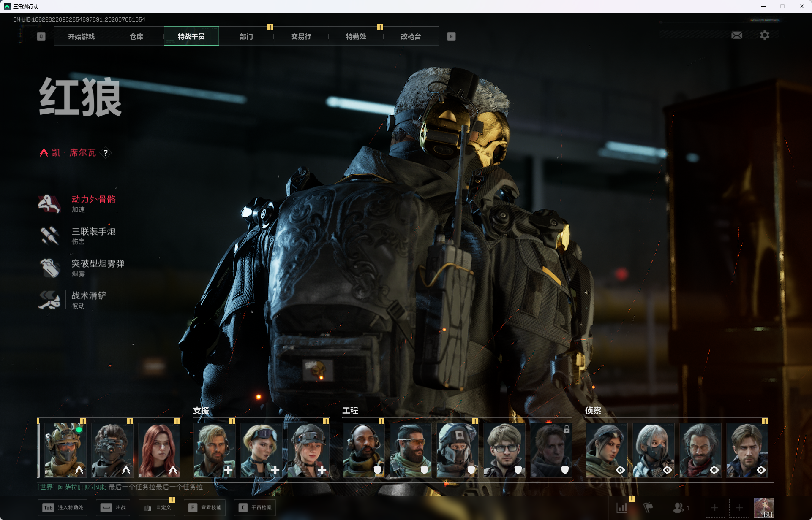812x520 pixels.
Task: Select the red-haired female operator portrait
Action: point(159,450)
